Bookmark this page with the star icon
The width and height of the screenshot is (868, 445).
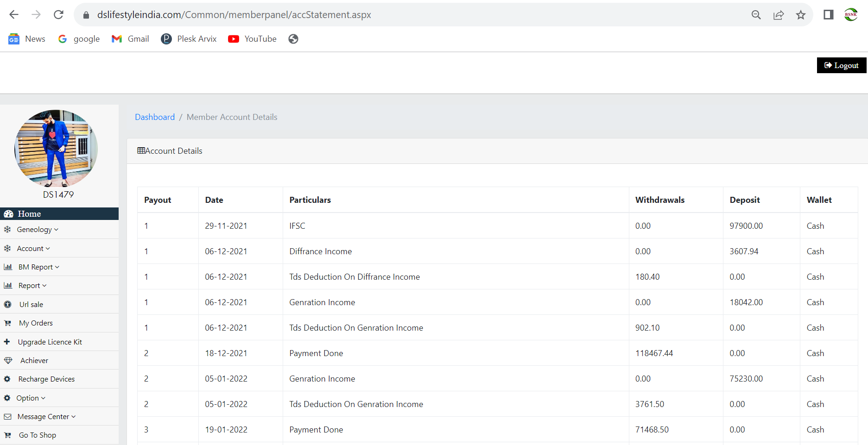[x=801, y=14]
